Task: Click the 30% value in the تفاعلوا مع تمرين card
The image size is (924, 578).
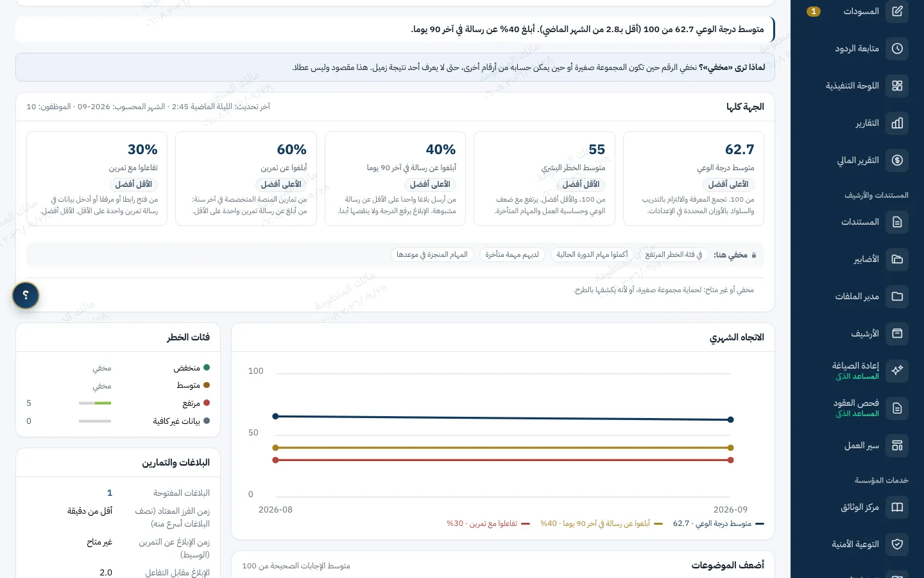Action: [142, 150]
